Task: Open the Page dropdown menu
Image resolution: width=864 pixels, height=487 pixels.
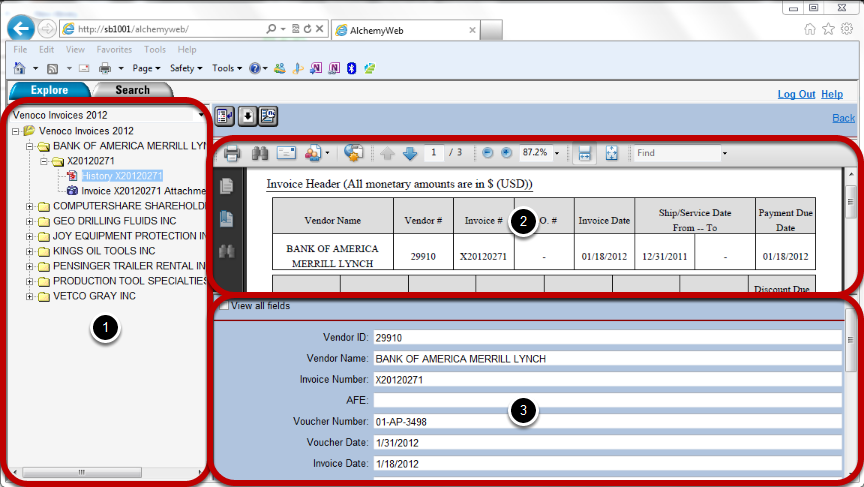Action: pyautogui.click(x=146, y=68)
